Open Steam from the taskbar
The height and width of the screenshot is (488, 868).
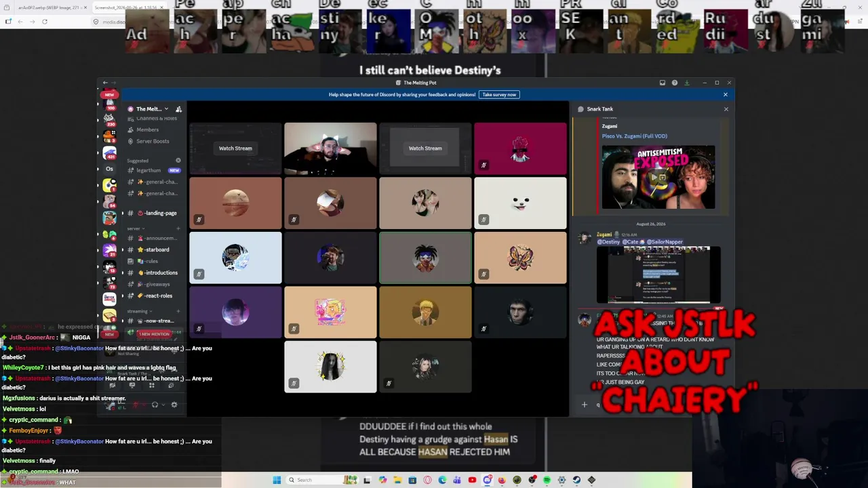pyautogui.click(x=576, y=480)
